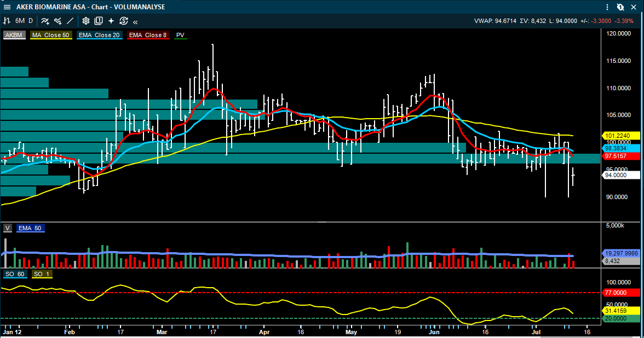Image resolution: width=644 pixels, height=338 pixels.
Task: Click the linking icon next to close button
Action: (620, 7)
